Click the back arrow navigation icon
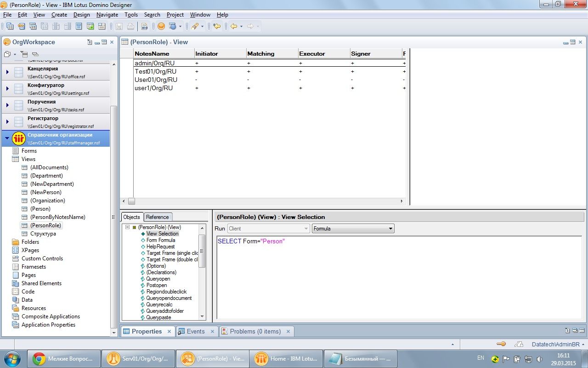588x368 pixels. coord(233,27)
